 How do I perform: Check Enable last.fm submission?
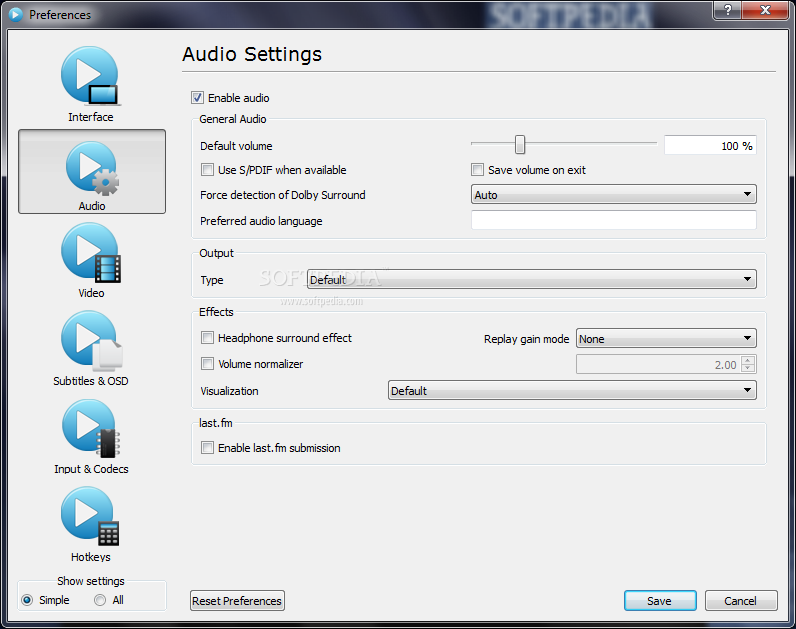pos(207,448)
